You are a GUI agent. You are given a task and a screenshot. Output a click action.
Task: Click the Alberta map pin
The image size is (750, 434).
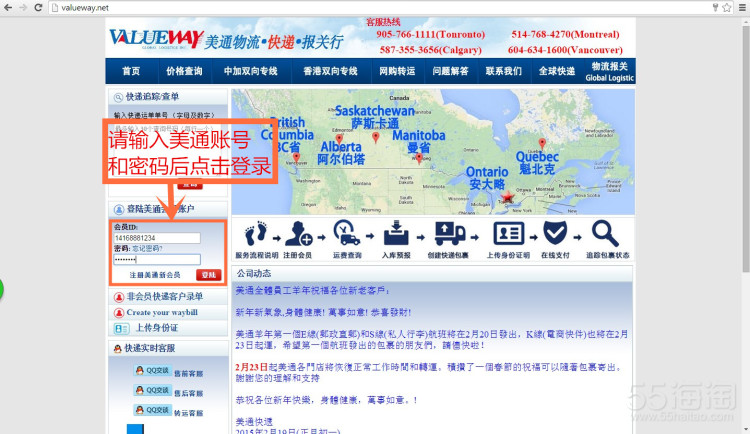pyautogui.click(x=339, y=139)
